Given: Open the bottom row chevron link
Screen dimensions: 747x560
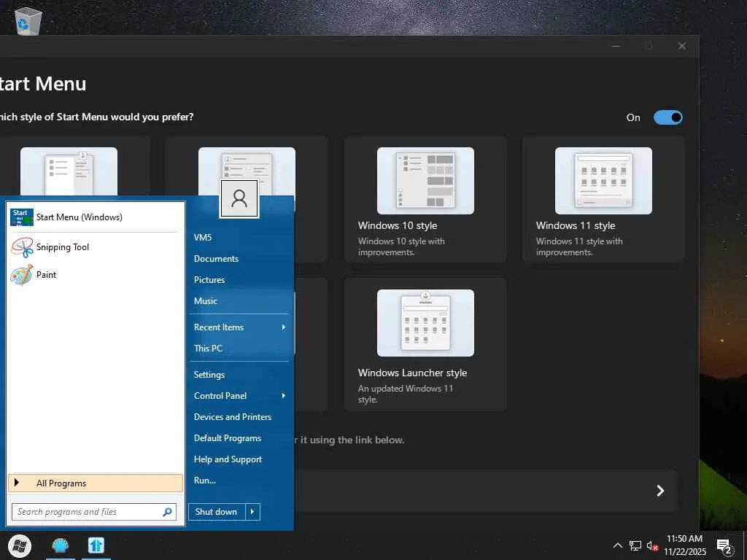Looking at the screenshot, I should (660, 491).
